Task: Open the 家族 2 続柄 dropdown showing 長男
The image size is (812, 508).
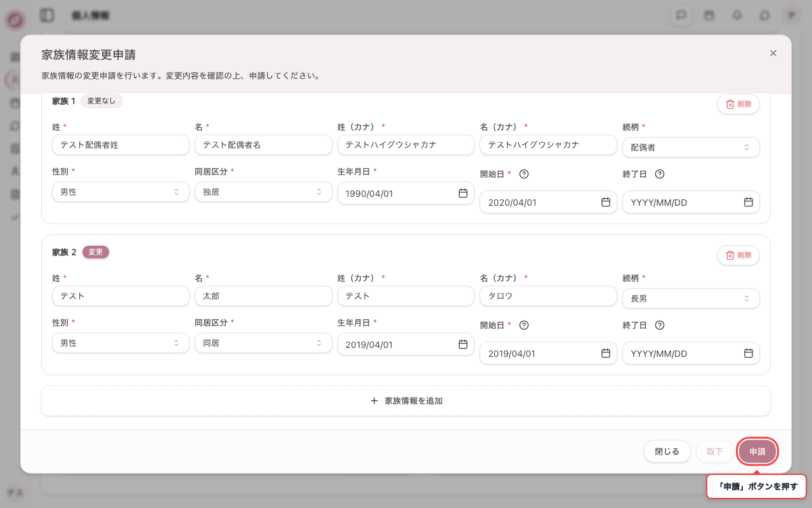Action: click(691, 298)
